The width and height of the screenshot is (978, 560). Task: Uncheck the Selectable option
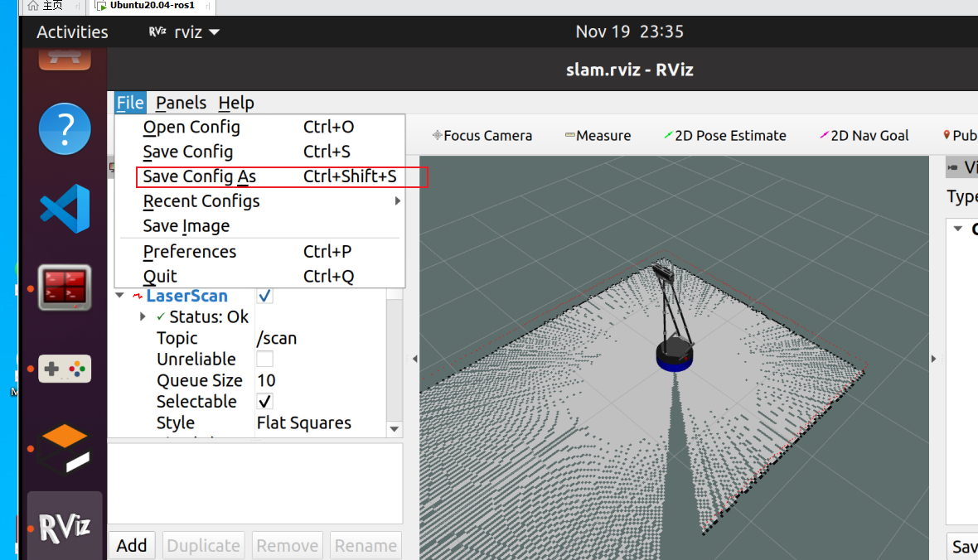point(265,402)
